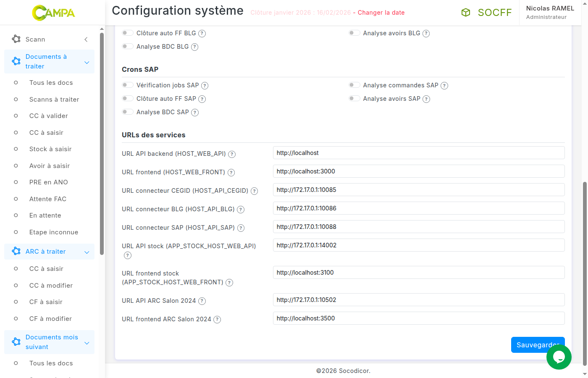Enable the Analyse BDC BLG switch

(128, 46)
